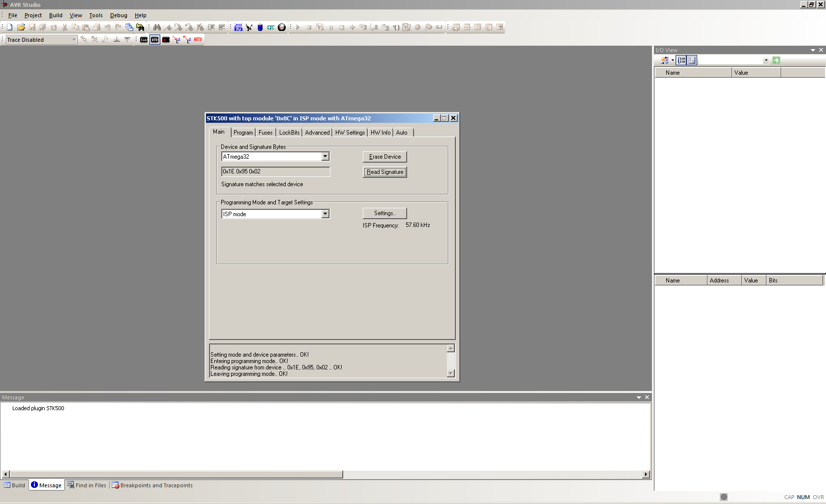826x504 pixels.
Task: Toggle the list view button in I/O View
Action: tap(692, 60)
